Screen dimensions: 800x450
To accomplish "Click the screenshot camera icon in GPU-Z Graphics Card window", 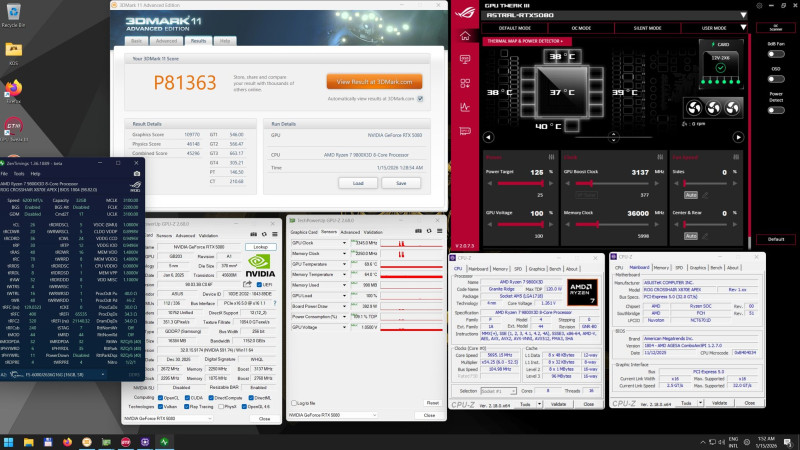I will pos(254,234).
